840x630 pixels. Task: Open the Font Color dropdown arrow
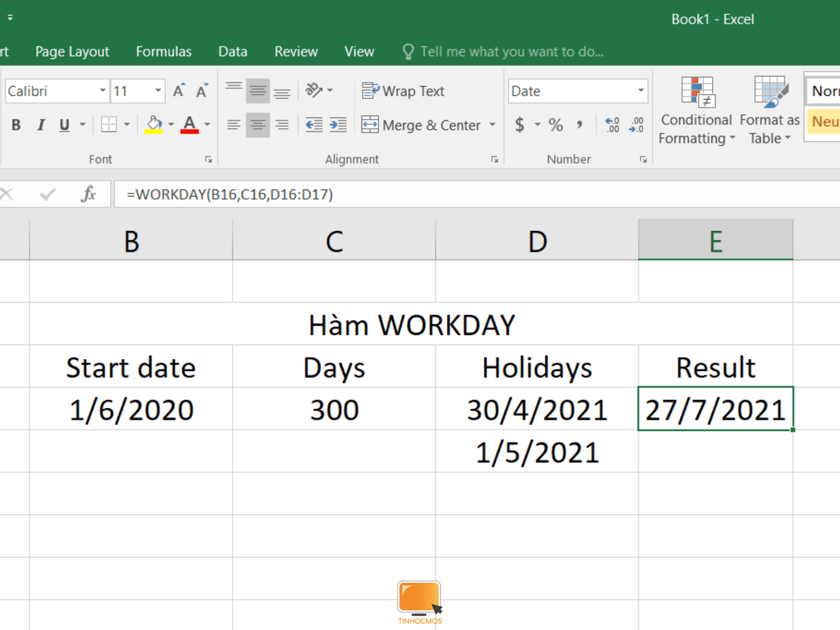[207, 125]
